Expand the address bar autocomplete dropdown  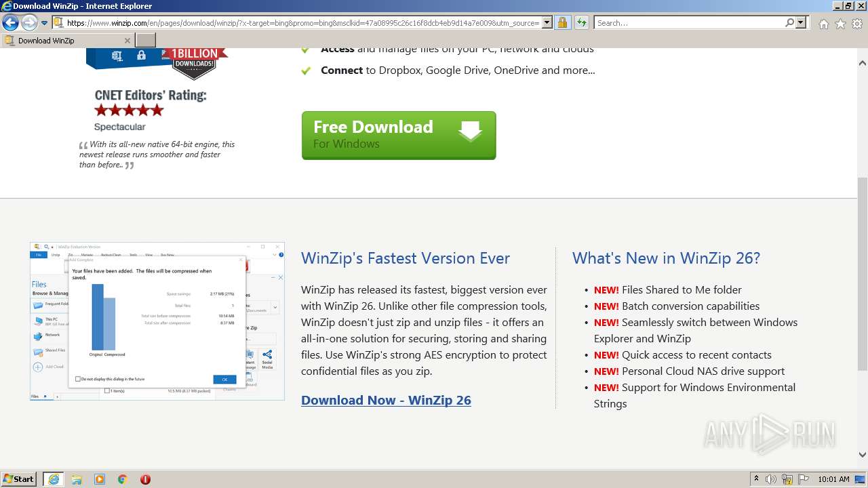547,23
